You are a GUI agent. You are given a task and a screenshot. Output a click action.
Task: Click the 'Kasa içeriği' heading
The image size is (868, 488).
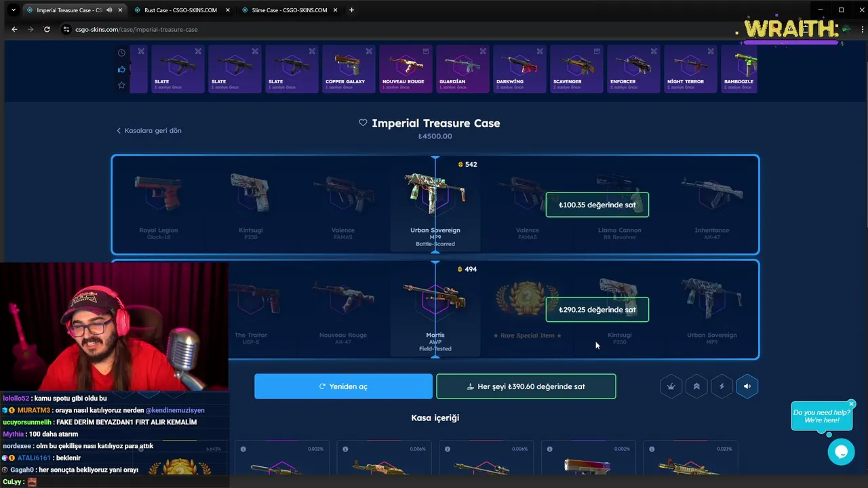(x=435, y=418)
